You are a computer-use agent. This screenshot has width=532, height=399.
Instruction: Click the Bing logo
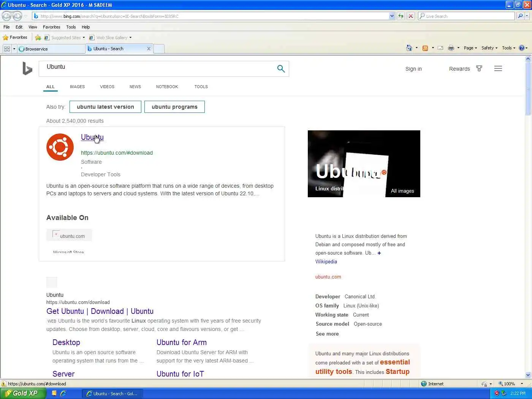[27, 68]
